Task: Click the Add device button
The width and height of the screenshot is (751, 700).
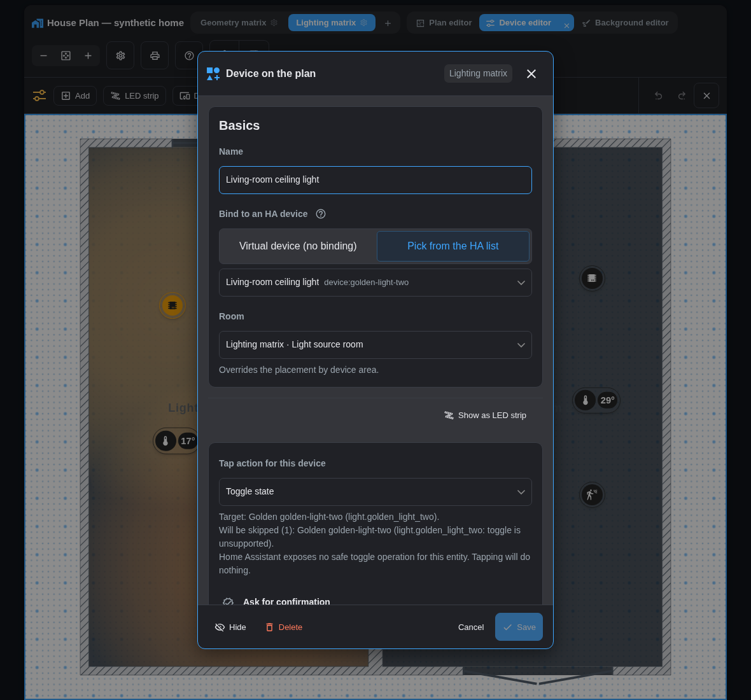Action: (76, 95)
